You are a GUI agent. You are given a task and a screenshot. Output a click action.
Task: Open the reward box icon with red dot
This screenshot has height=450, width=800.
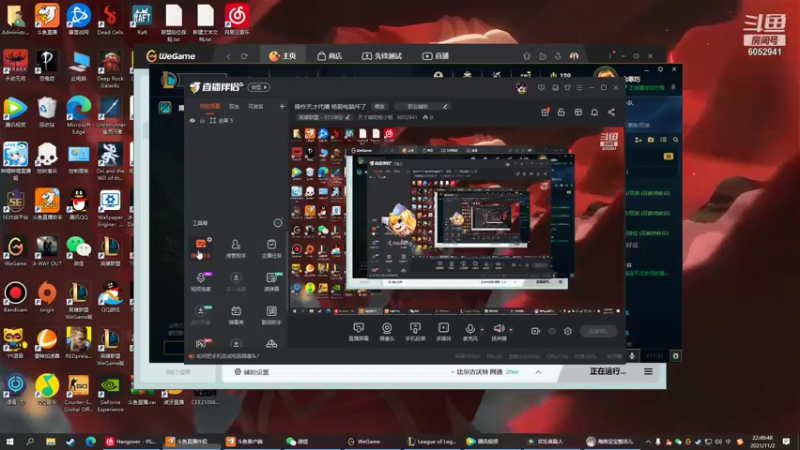[545, 112]
